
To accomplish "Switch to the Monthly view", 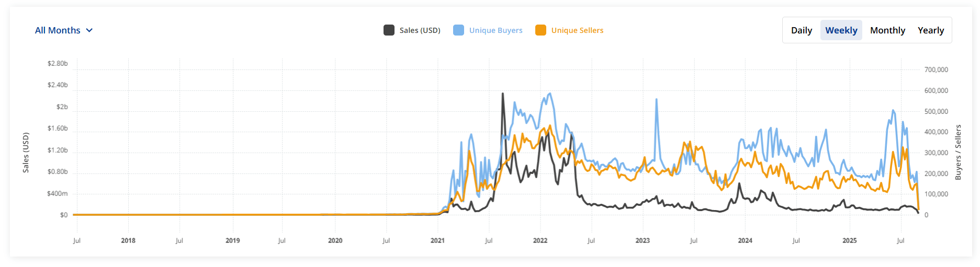I will click(887, 30).
